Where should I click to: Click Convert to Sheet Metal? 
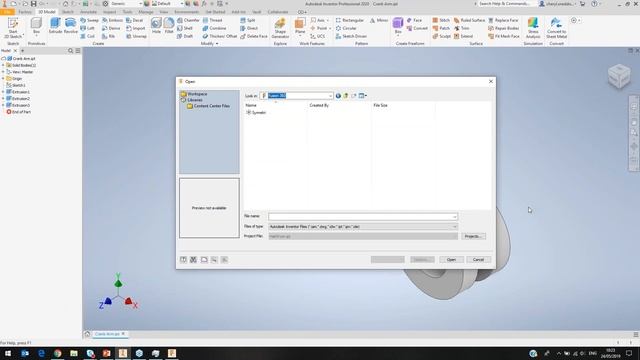[x=556, y=28]
